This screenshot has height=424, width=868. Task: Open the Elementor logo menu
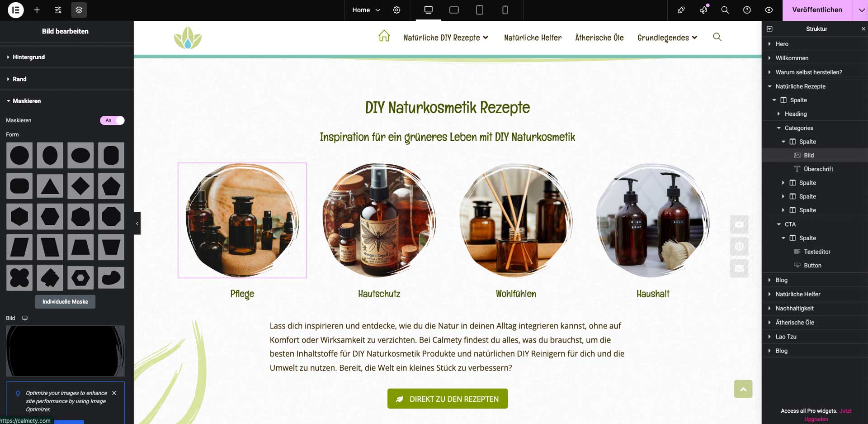[x=15, y=10]
